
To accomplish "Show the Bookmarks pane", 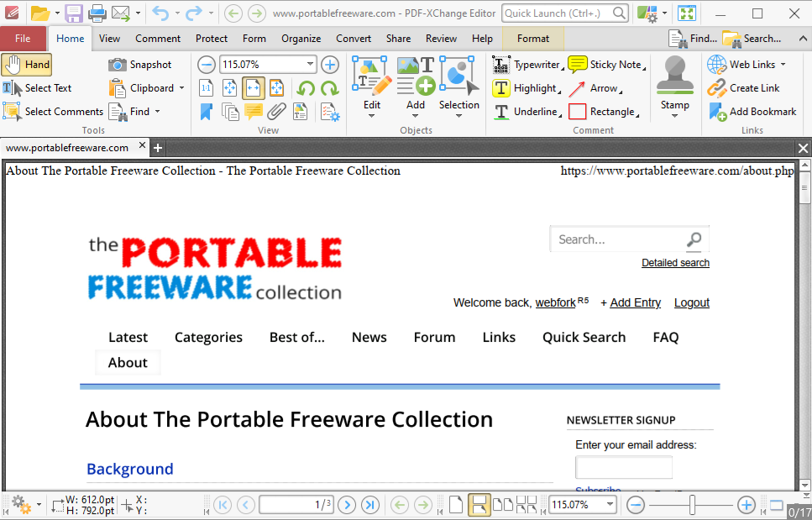I will click(206, 112).
